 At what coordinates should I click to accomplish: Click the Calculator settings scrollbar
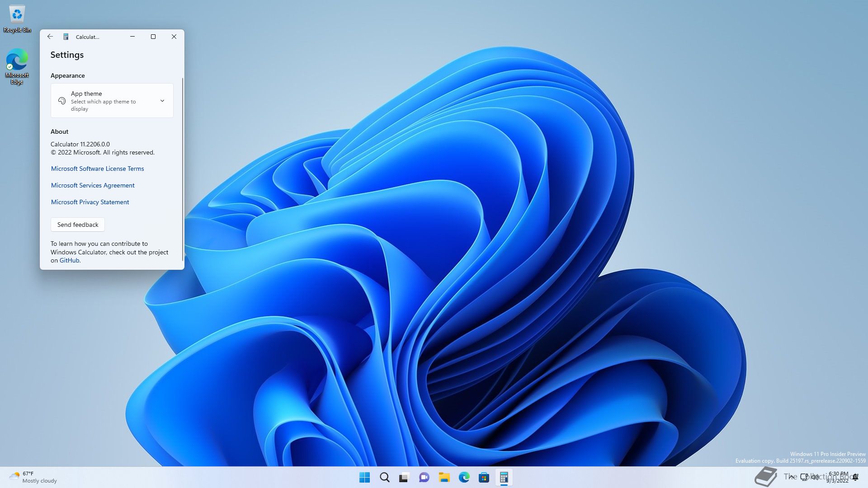coord(183,169)
